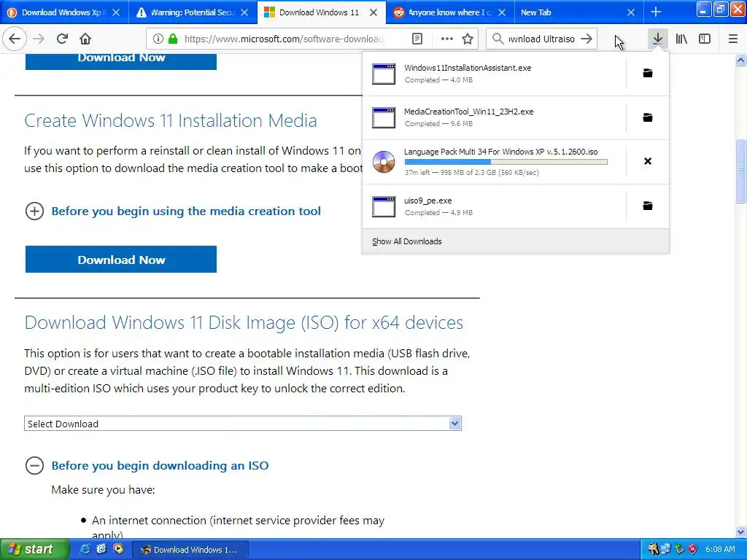Open the Windows Start menu

point(34,549)
